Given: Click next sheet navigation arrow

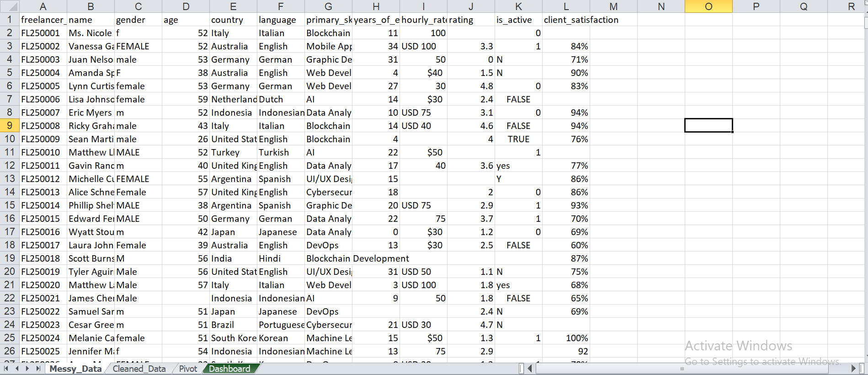Looking at the screenshot, I should [27, 369].
